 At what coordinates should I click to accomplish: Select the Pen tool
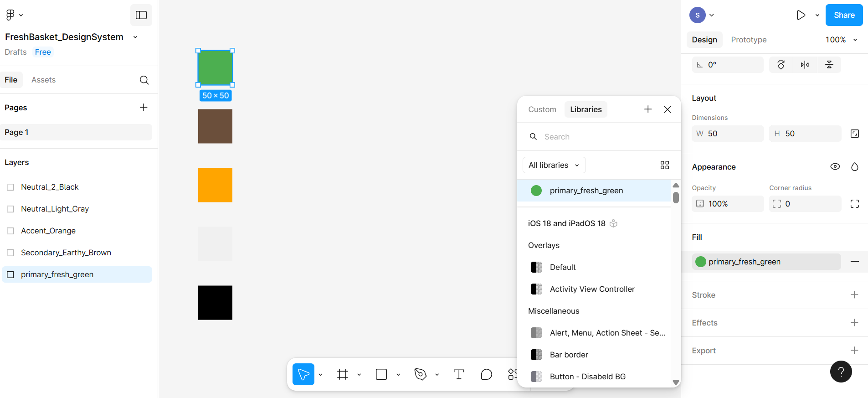(x=420, y=374)
